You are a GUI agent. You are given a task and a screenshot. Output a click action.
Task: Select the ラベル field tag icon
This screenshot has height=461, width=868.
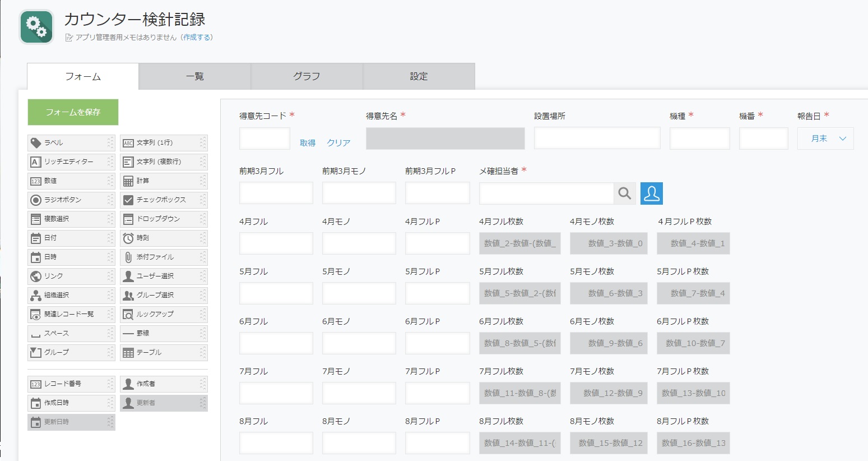[x=36, y=142]
